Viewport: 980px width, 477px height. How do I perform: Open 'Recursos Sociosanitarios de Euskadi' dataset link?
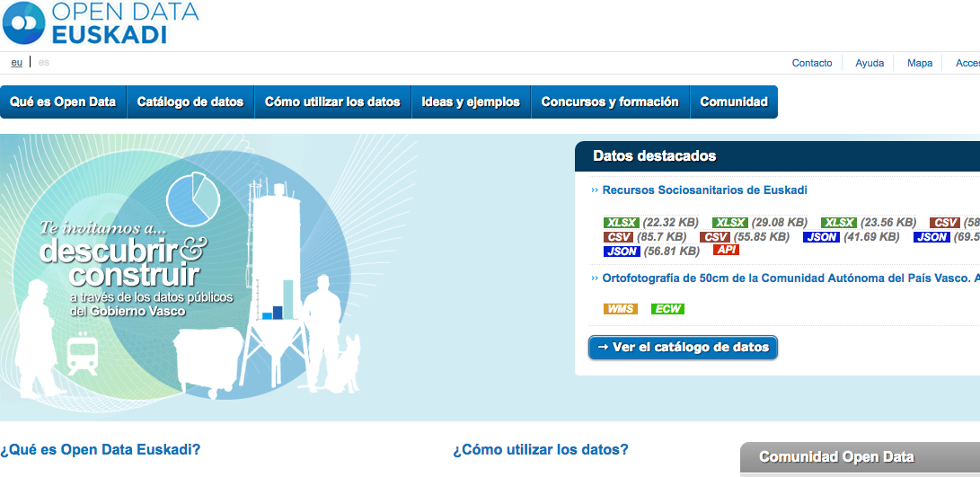point(704,190)
